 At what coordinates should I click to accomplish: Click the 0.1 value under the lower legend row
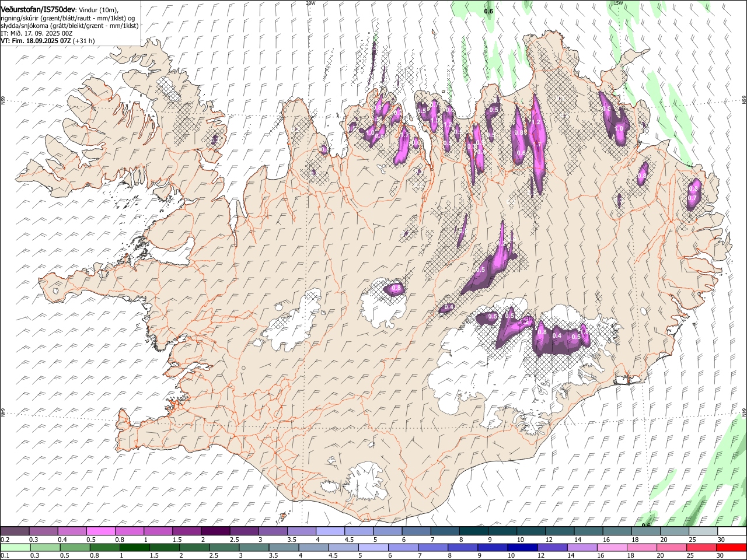pyautogui.click(x=4, y=556)
